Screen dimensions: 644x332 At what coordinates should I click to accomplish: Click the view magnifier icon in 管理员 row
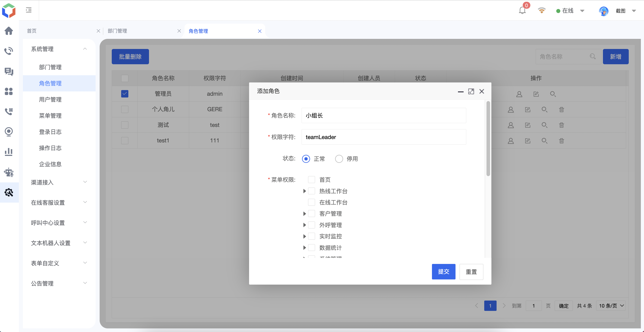pyautogui.click(x=553, y=94)
